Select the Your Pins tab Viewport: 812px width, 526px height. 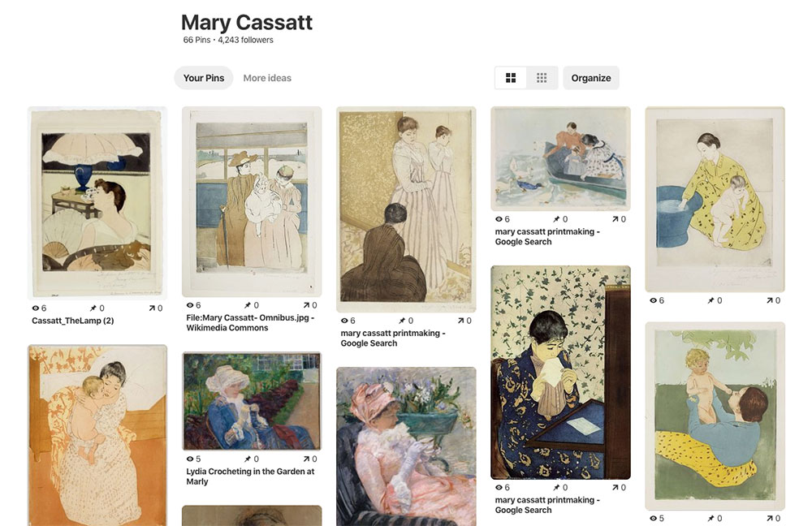204,78
